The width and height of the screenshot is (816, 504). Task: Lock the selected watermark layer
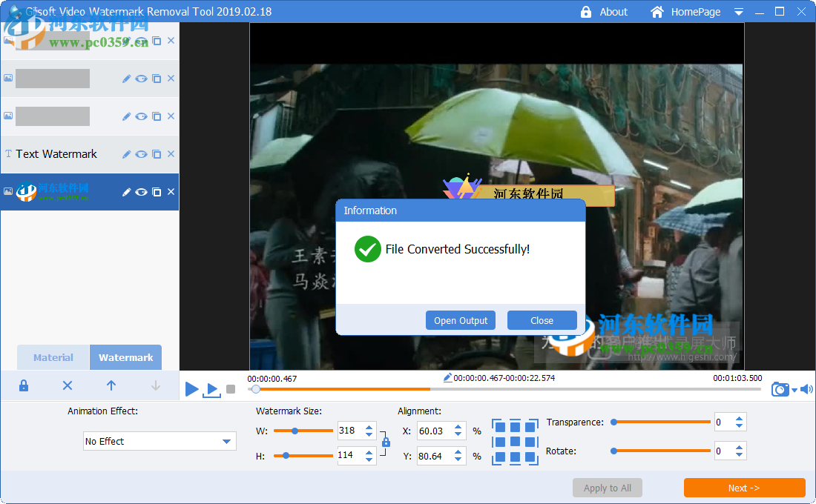(x=23, y=385)
